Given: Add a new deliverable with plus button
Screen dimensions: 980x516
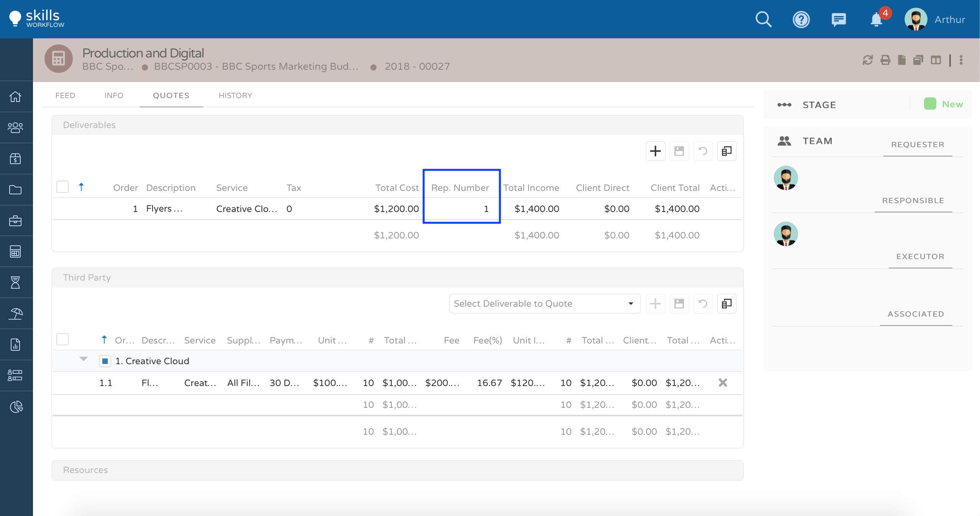Looking at the screenshot, I should 655,151.
